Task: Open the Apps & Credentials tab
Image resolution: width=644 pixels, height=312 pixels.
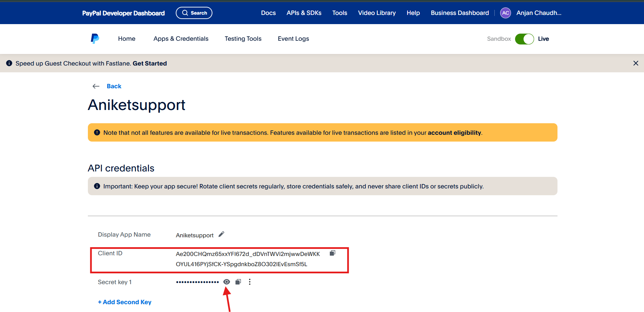Action: tap(181, 39)
